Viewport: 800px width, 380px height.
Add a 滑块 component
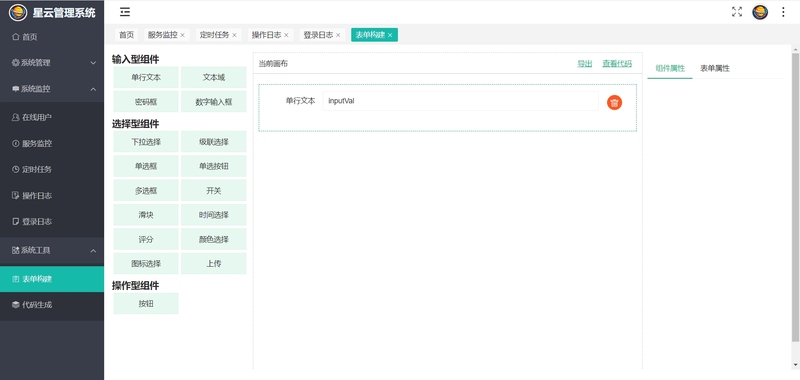(146, 215)
